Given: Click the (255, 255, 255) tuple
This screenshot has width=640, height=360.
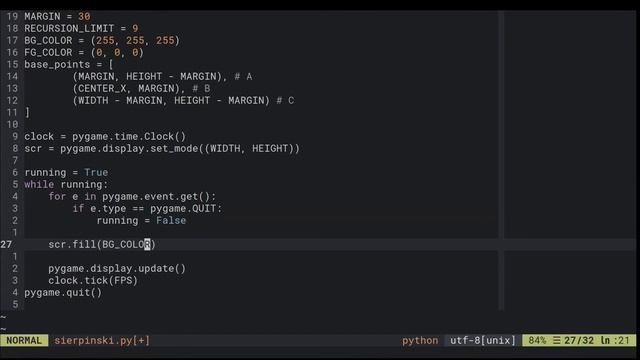Looking at the screenshot, I should (x=135, y=40).
